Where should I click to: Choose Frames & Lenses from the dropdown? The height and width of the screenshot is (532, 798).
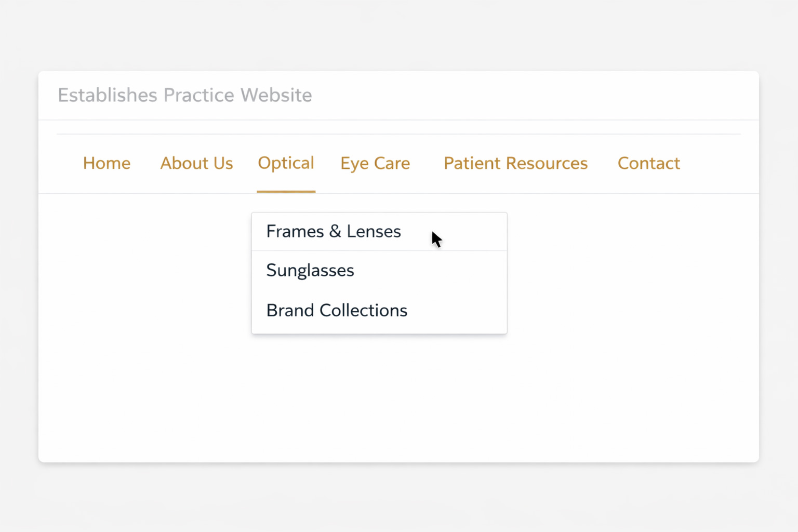coord(333,231)
